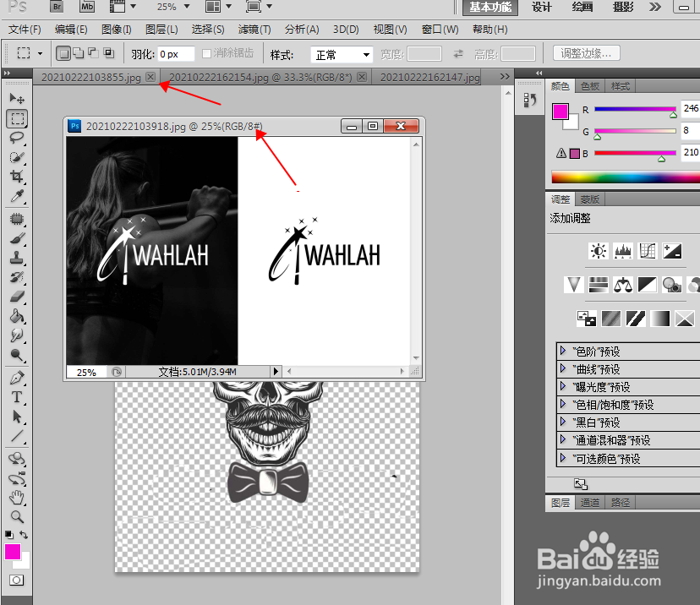The height and width of the screenshot is (605, 700).
Task: Toggle 'subtract from selection' mode in options bar
Action: [92, 52]
